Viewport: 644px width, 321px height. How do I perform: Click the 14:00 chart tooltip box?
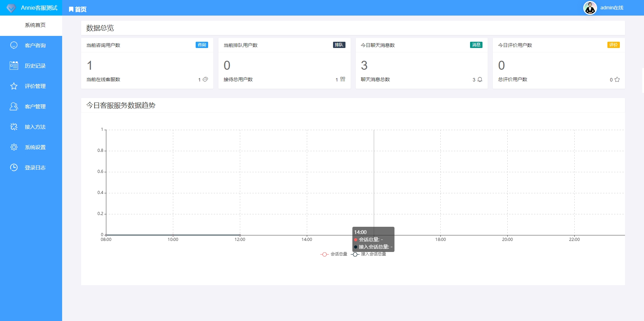click(373, 239)
